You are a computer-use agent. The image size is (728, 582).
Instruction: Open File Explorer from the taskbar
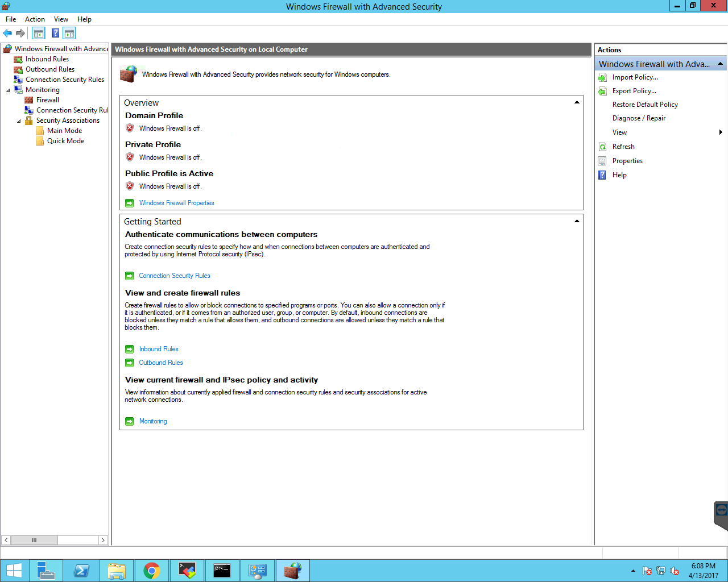[117, 571]
